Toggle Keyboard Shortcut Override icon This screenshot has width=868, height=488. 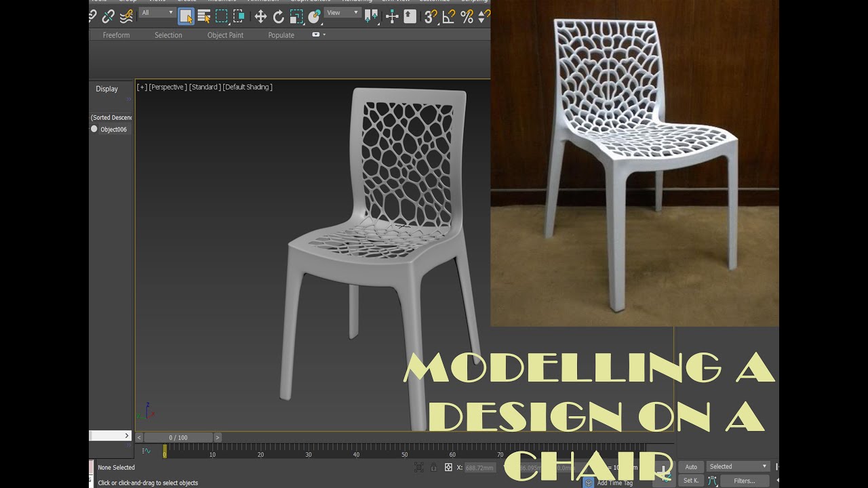pos(410,17)
